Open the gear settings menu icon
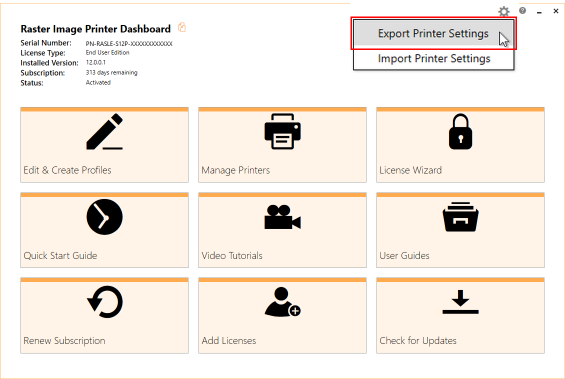Viewport: 565px width, 379px height. (x=504, y=12)
